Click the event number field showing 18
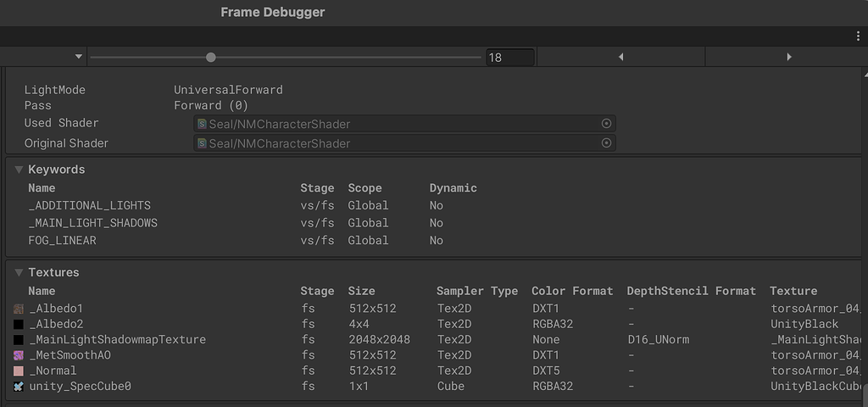868x407 pixels. [x=509, y=58]
